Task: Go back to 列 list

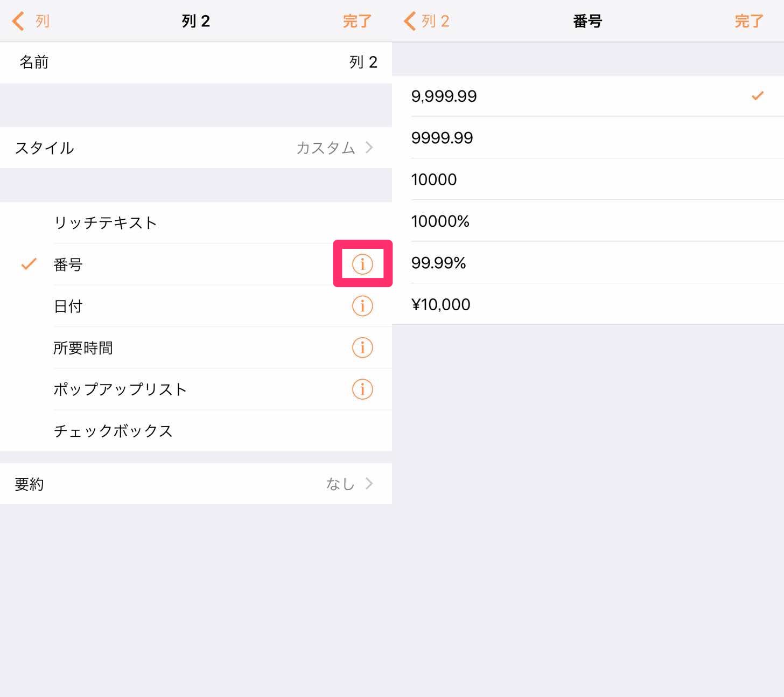Action: [31, 21]
